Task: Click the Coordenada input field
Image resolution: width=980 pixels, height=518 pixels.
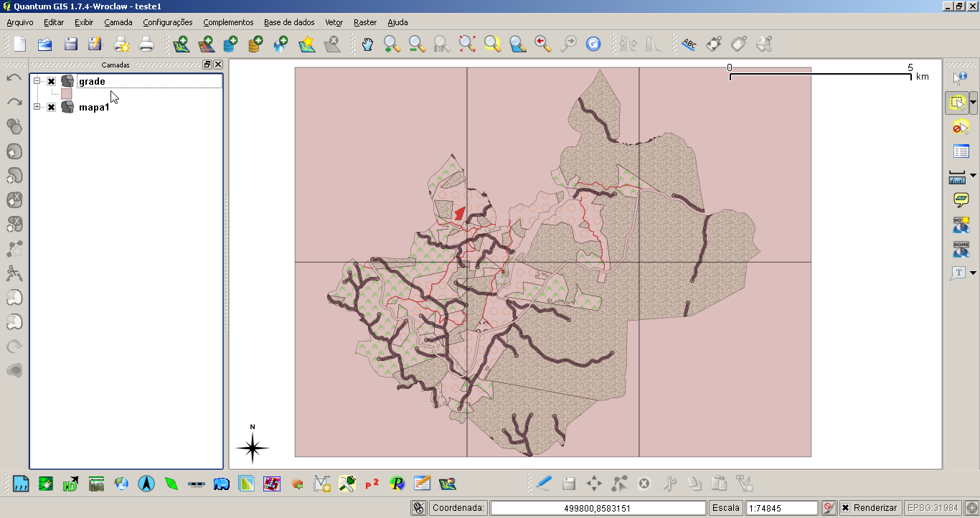Action: (598, 508)
